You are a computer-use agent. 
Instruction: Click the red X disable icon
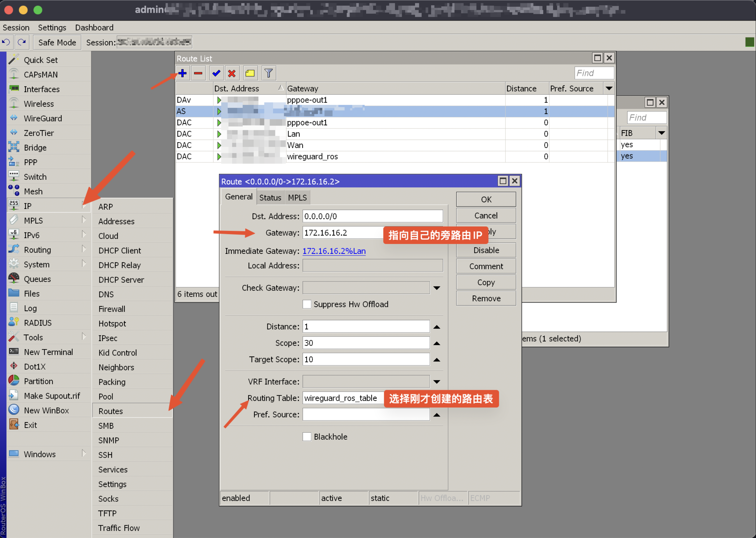coord(232,73)
